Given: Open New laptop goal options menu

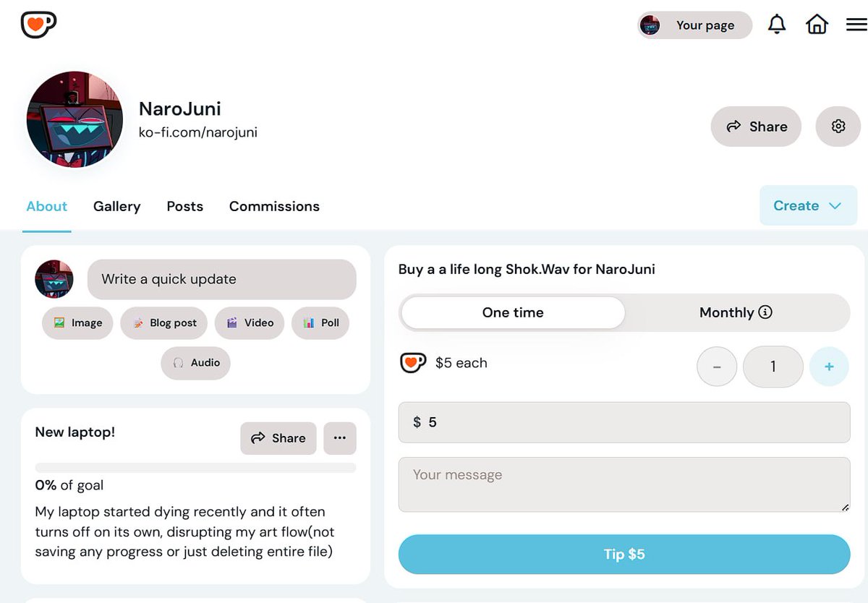Looking at the screenshot, I should tap(340, 438).
